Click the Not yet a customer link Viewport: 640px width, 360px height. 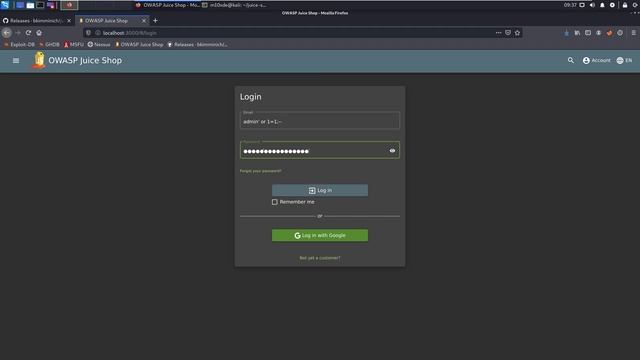(320, 258)
